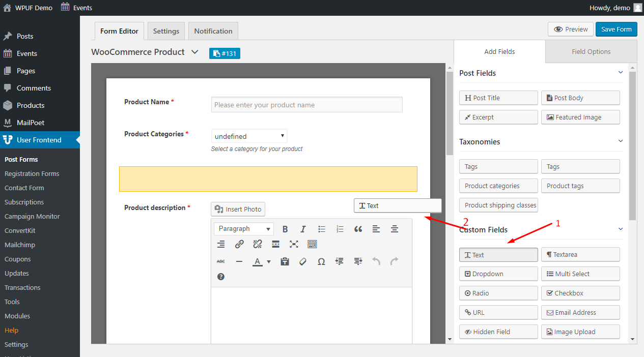Click the Preview button

pyautogui.click(x=571, y=29)
